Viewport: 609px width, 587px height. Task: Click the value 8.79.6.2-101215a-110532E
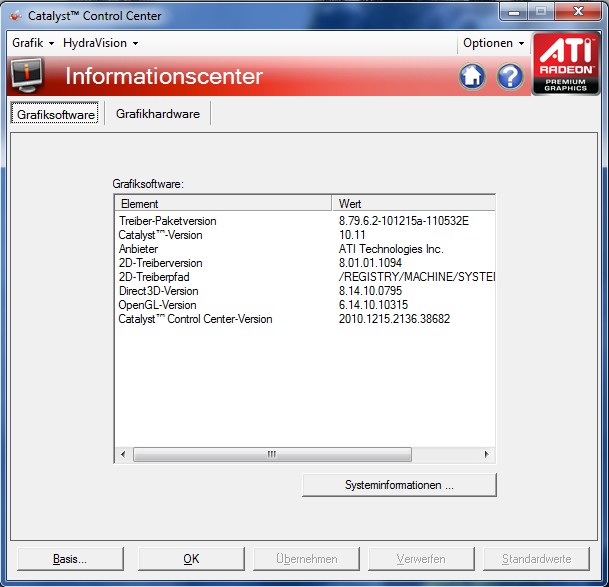point(404,221)
